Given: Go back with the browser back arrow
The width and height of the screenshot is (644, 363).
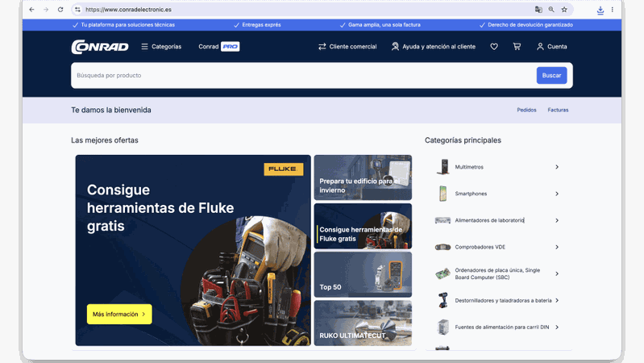Looking at the screenshot, I should point(31,10).
